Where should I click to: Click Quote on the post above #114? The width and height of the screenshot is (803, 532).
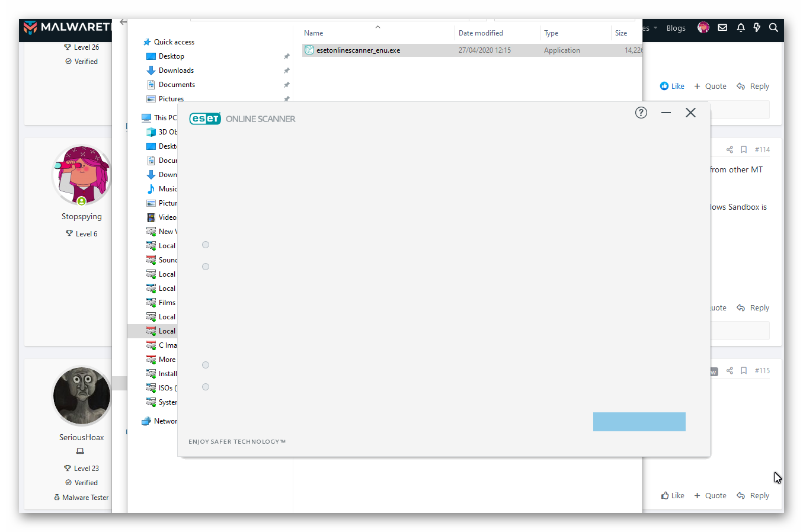click(710, 86)
